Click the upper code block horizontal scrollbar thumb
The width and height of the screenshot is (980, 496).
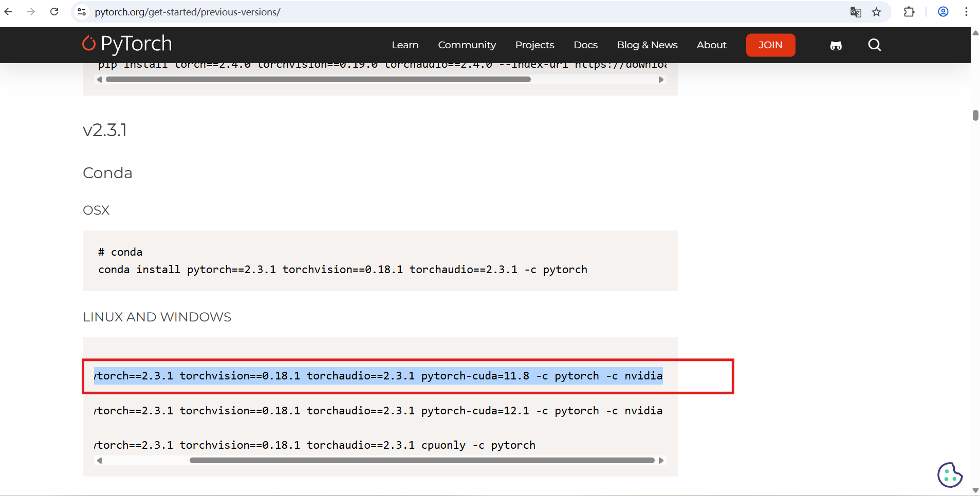tap(318, 80)
